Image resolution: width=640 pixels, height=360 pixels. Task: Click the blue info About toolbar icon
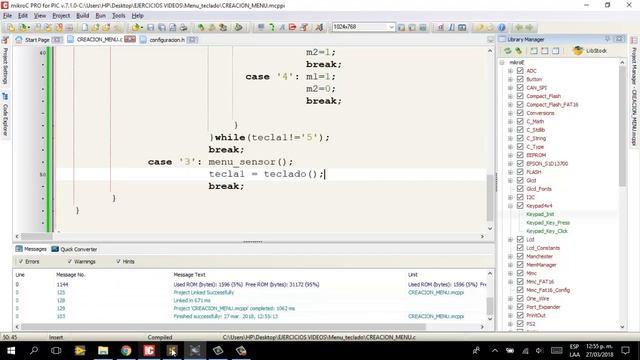(x=502, y=27)
